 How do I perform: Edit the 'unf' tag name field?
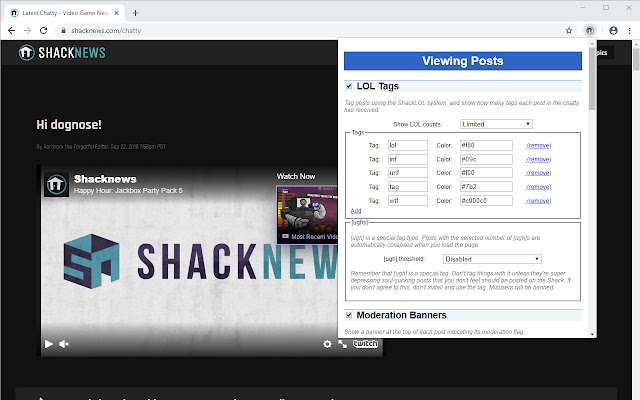tap(408, 173)
